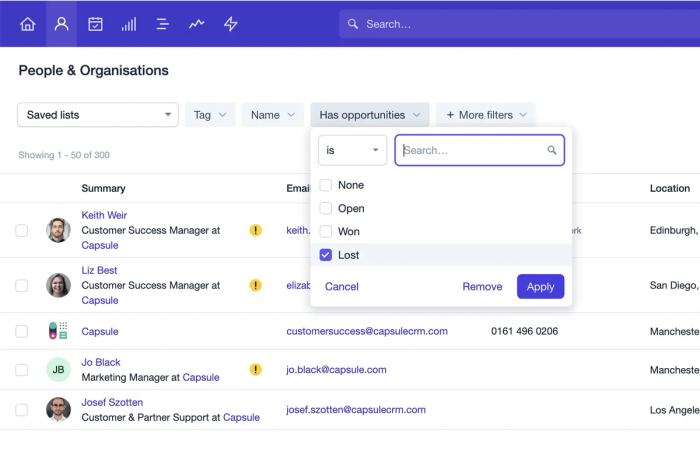Image resolution: width=700 pixels, height=452 pixels.
Task: Click the magnifier icon in top search bar
Action: pos(353,24)
